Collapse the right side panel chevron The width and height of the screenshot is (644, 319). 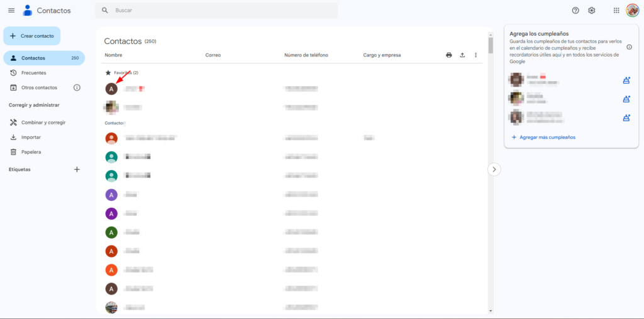[494, 169]
